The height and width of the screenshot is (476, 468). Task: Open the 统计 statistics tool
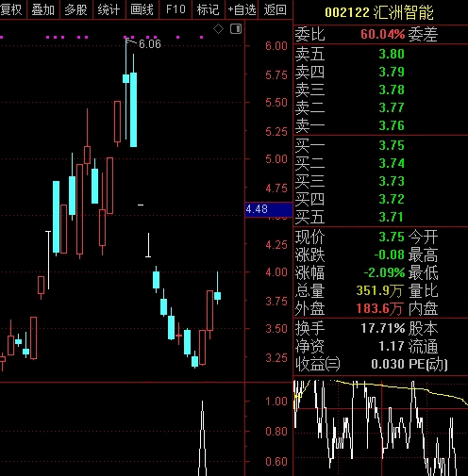(109, 9)
